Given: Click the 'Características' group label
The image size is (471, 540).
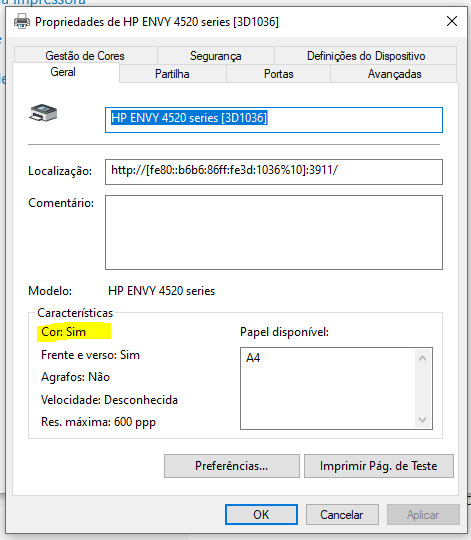Looking at the screenshot, I should [75, 313].
